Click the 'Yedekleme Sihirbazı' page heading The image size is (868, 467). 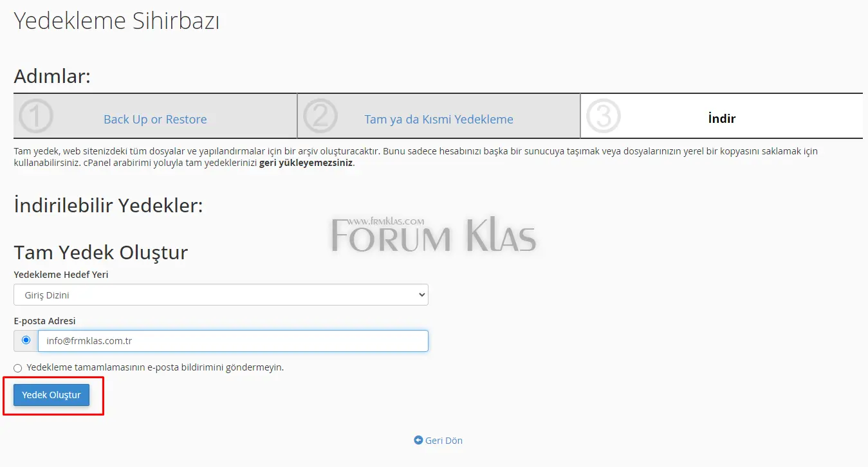pyautogui.click(x=117, y=20)
